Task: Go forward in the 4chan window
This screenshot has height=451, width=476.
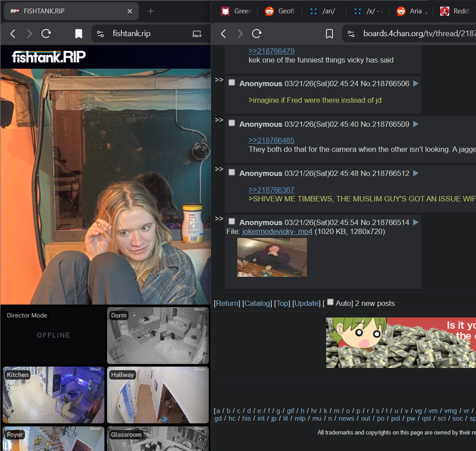Action: tap(240, 33)
